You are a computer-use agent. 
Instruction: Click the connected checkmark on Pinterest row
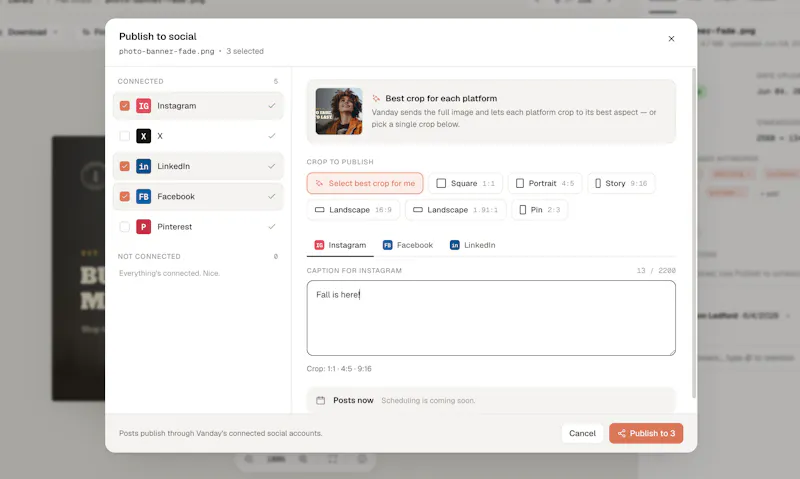click(272, 226)
